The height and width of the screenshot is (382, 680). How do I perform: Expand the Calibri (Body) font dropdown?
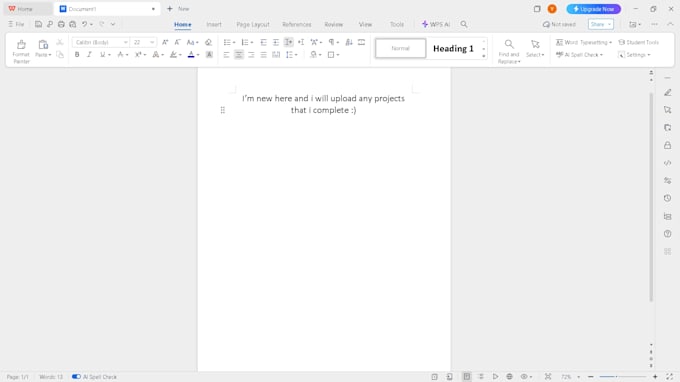(x=125, y=42)
